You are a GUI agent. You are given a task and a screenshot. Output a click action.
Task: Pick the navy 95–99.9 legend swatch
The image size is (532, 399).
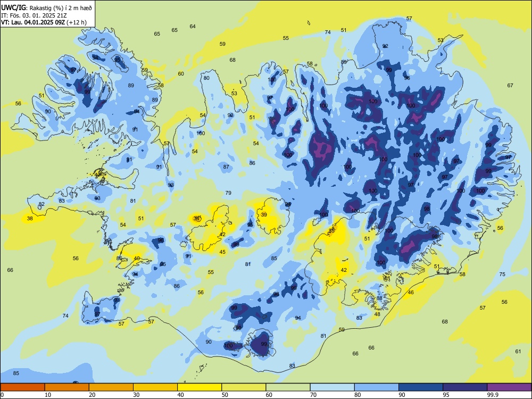click(465, 387)
